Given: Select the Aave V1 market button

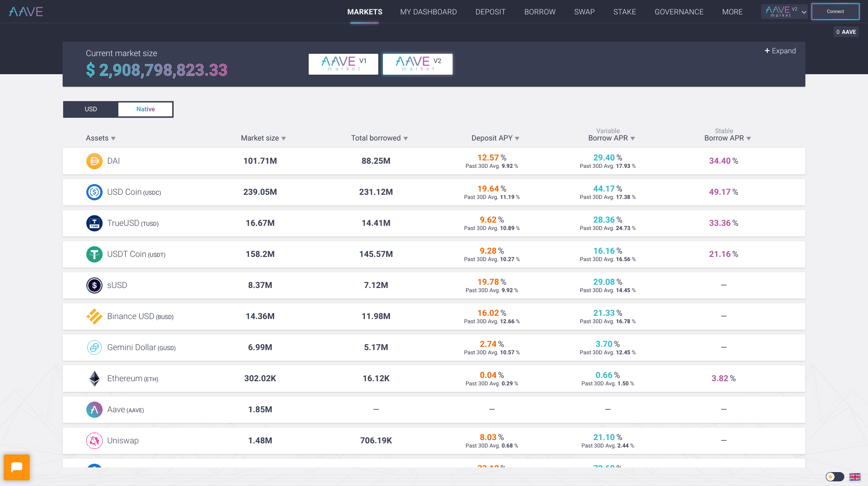Looking at the screenshot, I should point(343,64).
